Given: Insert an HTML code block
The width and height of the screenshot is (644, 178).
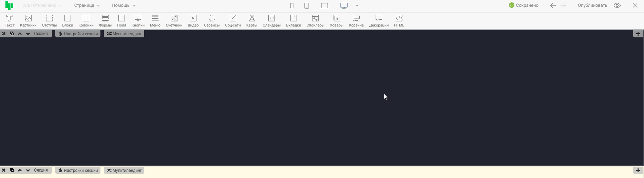Looking at the screenshot, I should [x=399, y=21].
